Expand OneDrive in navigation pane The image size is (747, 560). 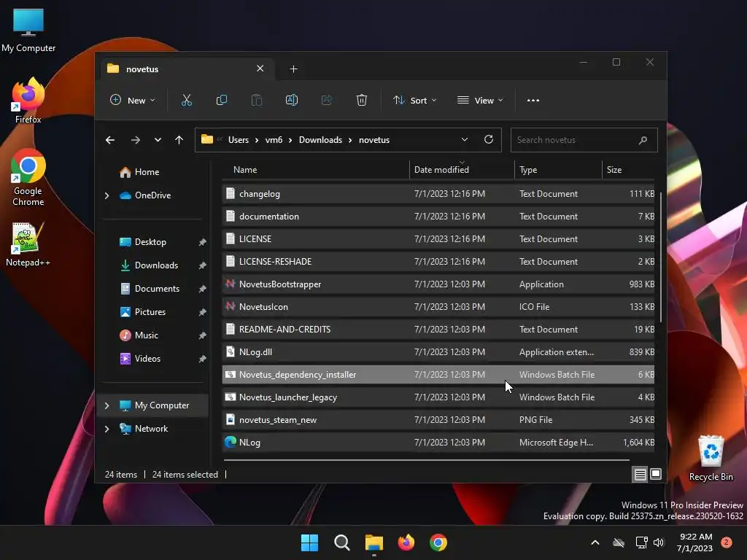(107, 195)
